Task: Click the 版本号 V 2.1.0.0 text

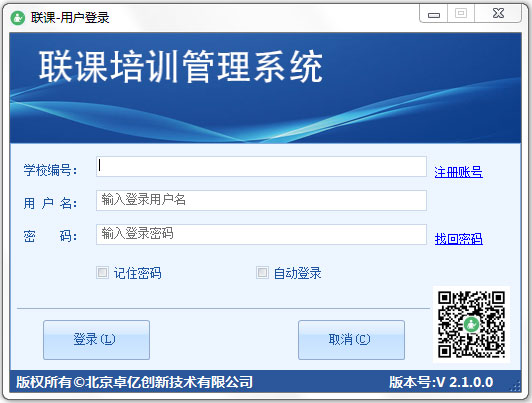Action: tap(441, 382)
